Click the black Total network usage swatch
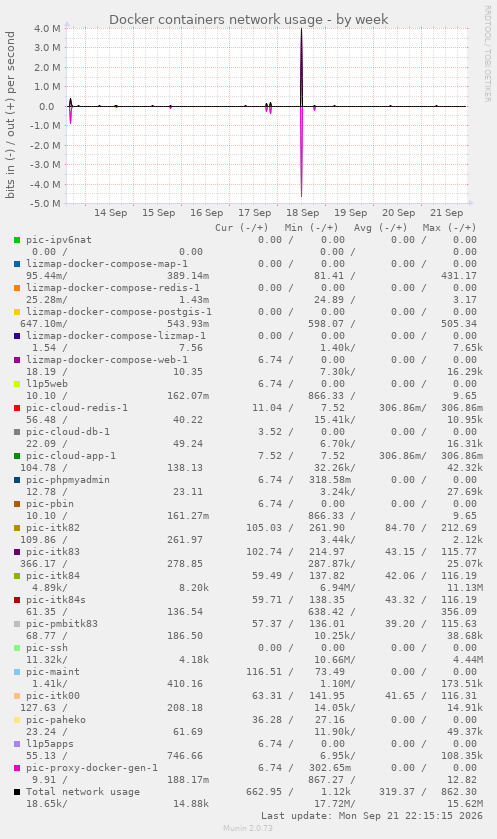This screenshot has width=497, height=839. (17, 792)
